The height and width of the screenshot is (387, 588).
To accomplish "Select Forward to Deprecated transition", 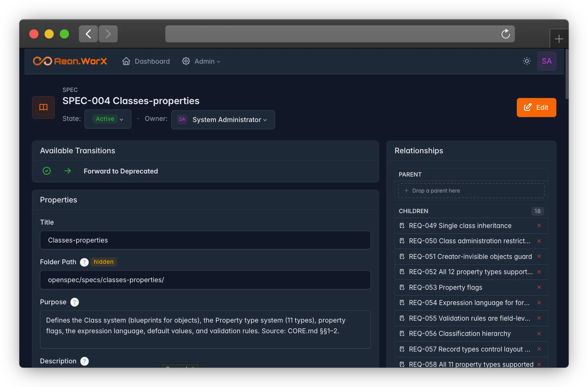I will 121,171.
